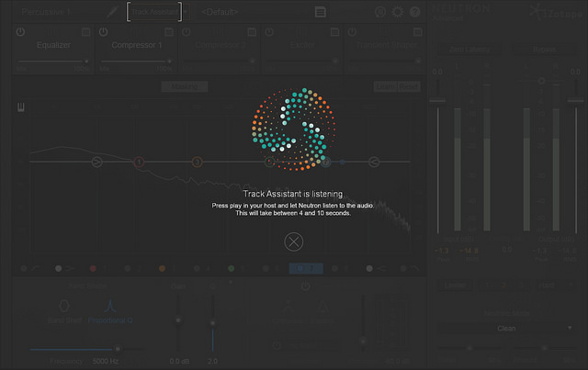
Task: Select EQ node 3 on the curve
Action: pos(198,162)
